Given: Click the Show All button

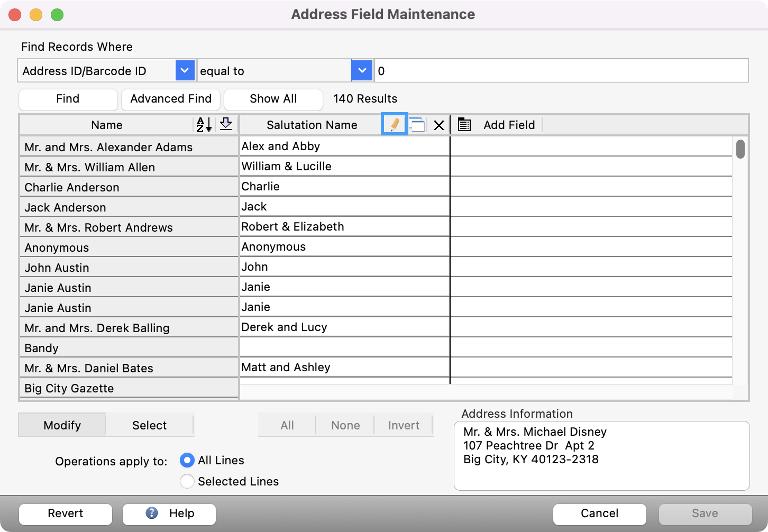Looking at the screenshot, I should click(273, 99).
